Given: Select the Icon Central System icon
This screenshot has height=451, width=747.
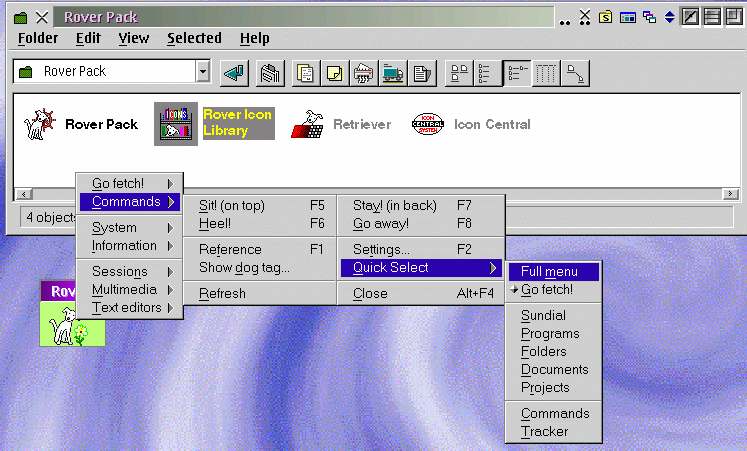Looking at the screenshot, I should point(428,124).
